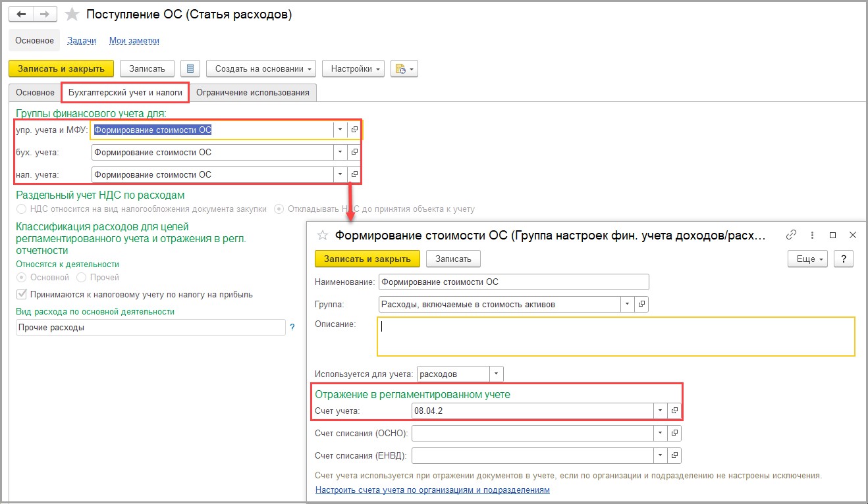Image resolution: width=868 pixels, height=504 pixels.
Task: Click main Записать и закрыть button
Action: click(61, 68)
